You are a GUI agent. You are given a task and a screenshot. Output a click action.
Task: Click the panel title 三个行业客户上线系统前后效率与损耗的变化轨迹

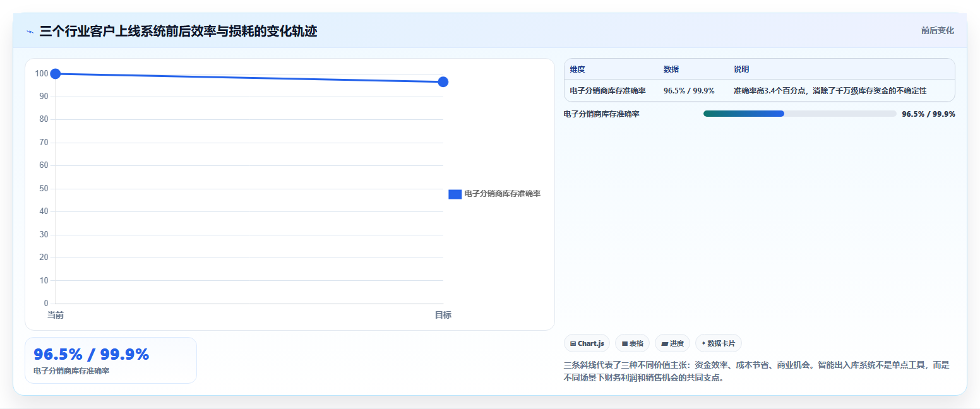(x=178, y=31)
